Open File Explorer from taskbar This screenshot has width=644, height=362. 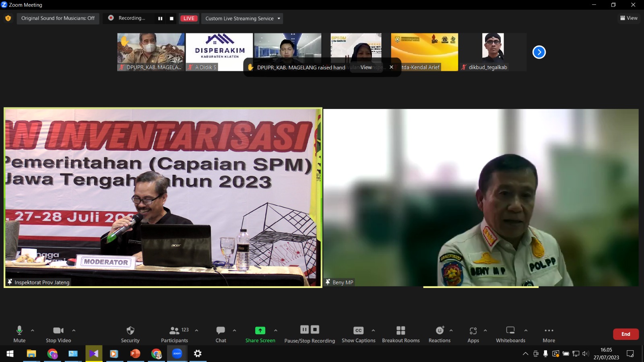(x=31, y=354)
